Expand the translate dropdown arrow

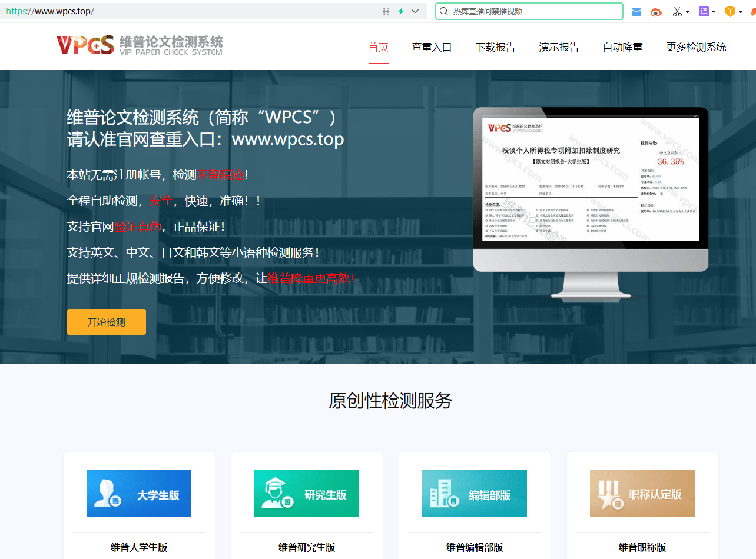point(714,12)
